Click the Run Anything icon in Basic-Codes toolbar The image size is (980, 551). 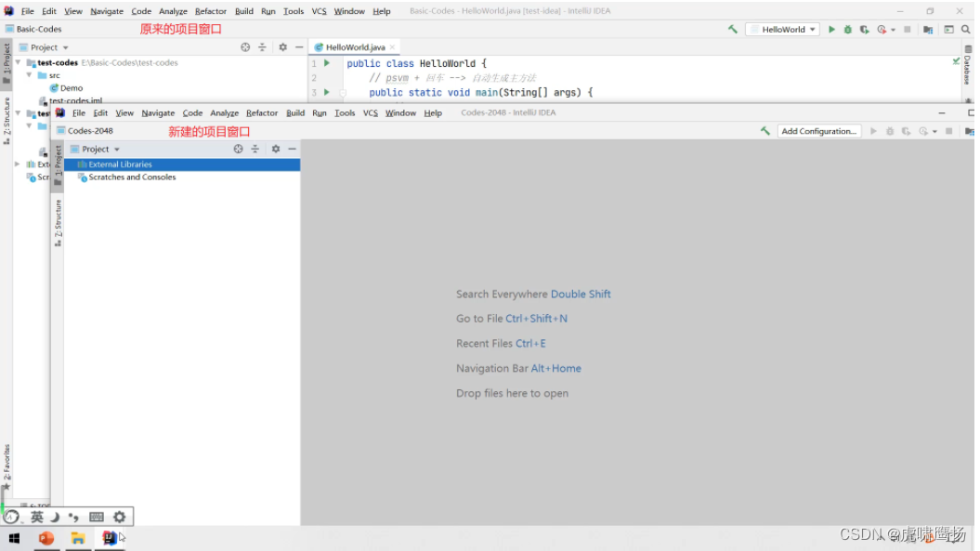click(948, 30)
